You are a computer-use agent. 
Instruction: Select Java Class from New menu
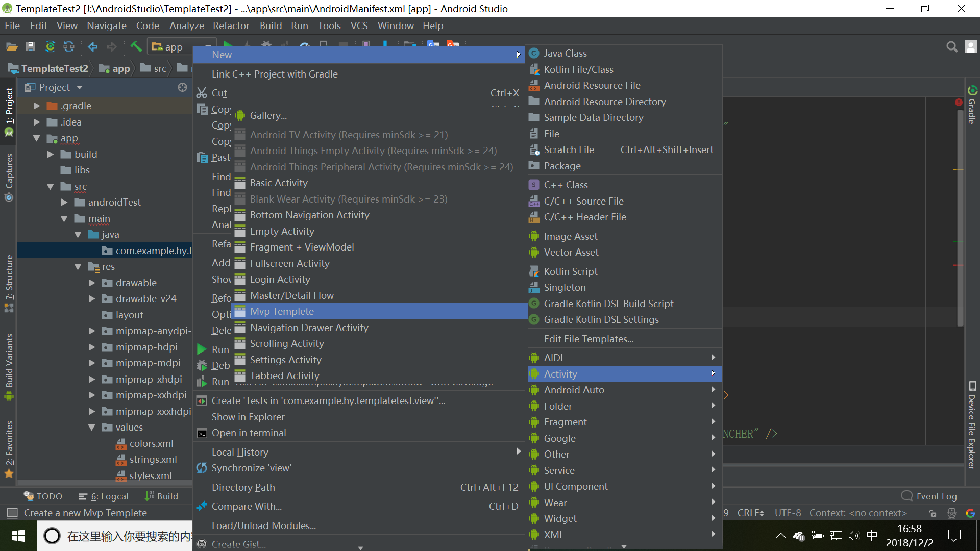tap(625, 53)
